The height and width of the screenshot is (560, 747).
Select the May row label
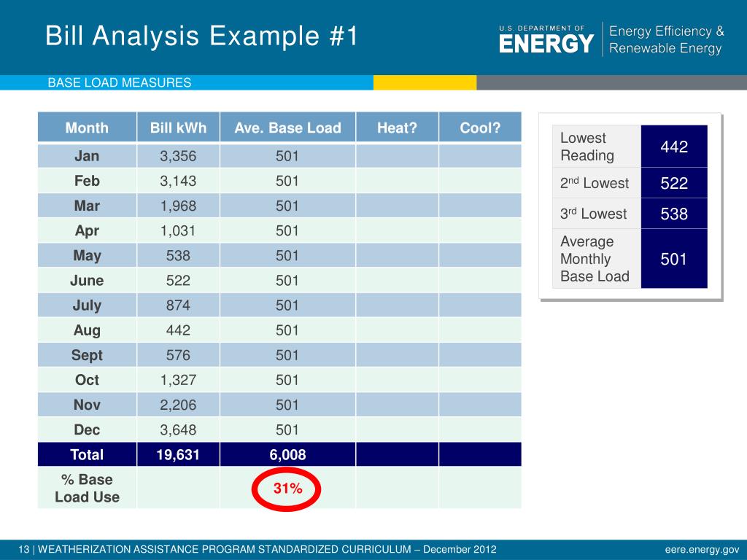click(87, 256)
